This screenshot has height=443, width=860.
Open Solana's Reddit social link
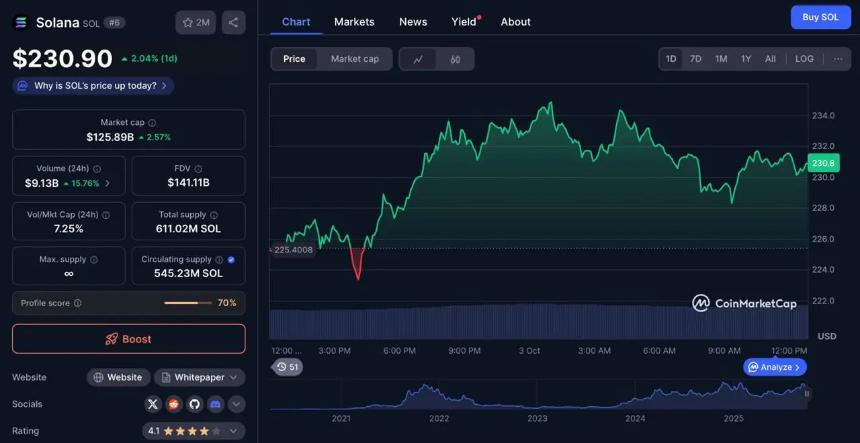point(174,404)
